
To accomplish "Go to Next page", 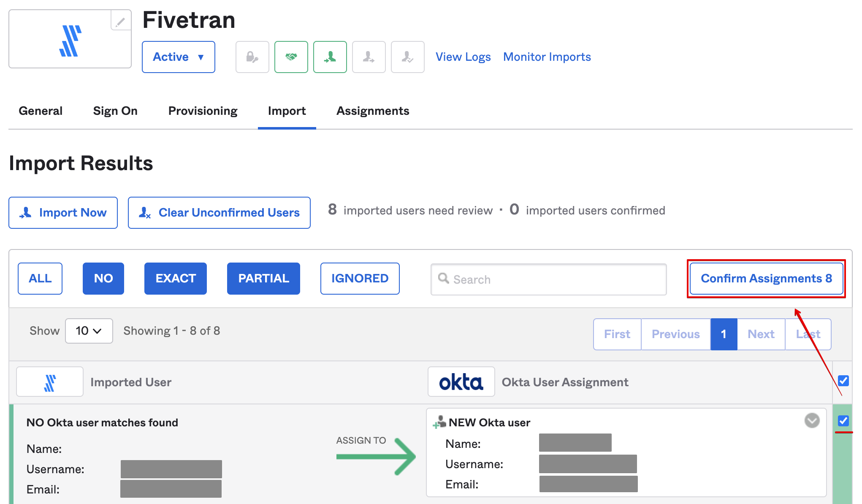I will coord(761,334).
